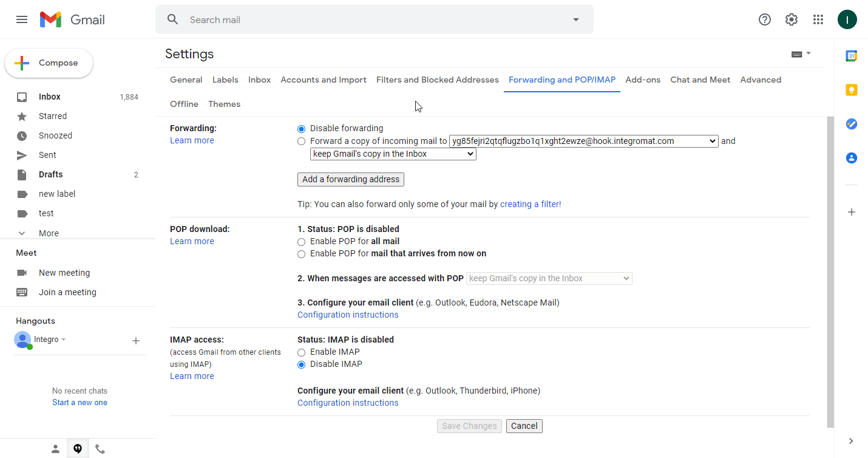Open Google Calendar side panel icon
Viewport: 868px width, 458px height.
click(x=851, y=56)
